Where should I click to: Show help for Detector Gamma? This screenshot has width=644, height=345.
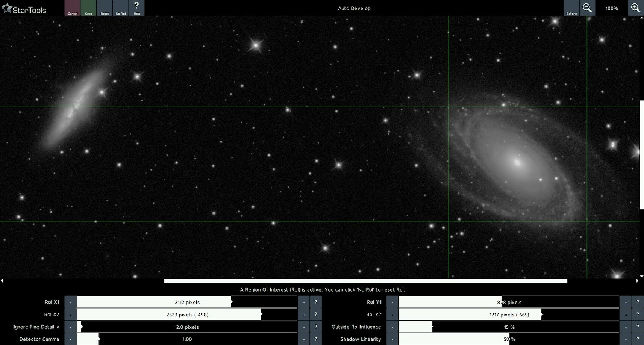click(x=316, y=339)
